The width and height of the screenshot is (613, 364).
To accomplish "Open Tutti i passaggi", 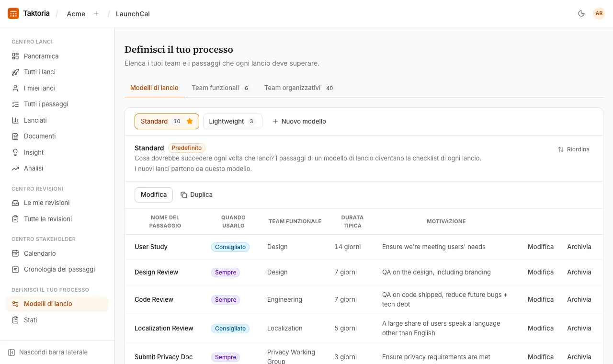I will click(x=57, y=104).
